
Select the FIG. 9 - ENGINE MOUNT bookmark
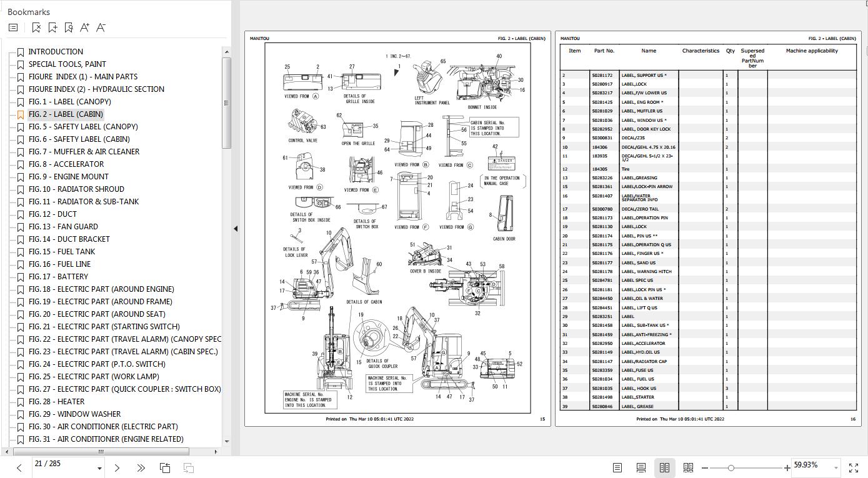[68, 177]
